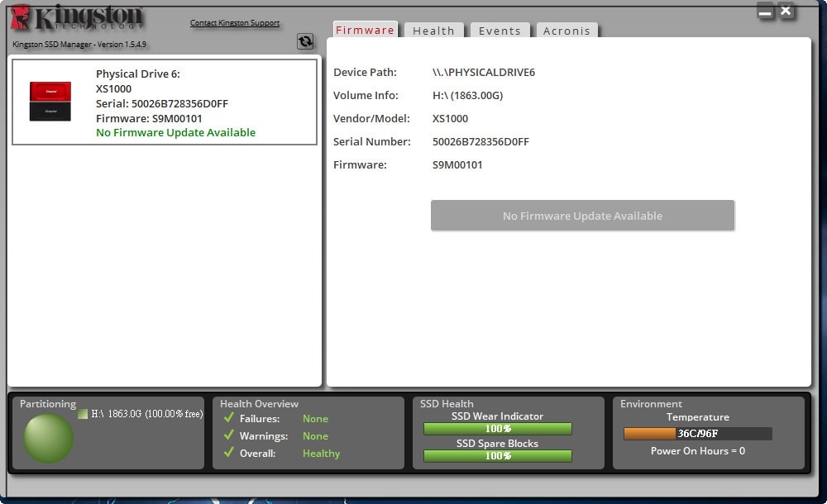Click the green H:\ legend square
827x504 pixels.
point(82,414)
